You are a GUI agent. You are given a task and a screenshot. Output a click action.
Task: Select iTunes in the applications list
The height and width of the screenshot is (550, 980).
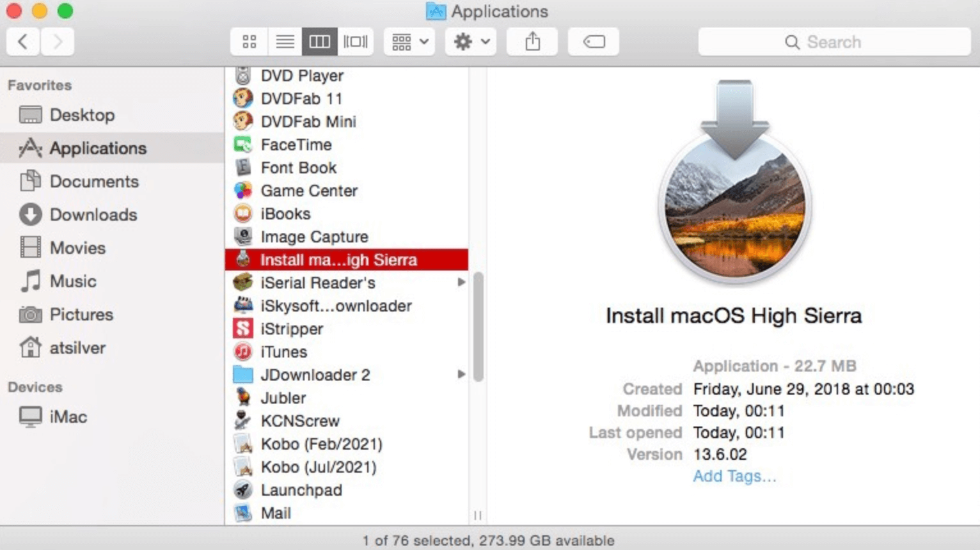283,352
